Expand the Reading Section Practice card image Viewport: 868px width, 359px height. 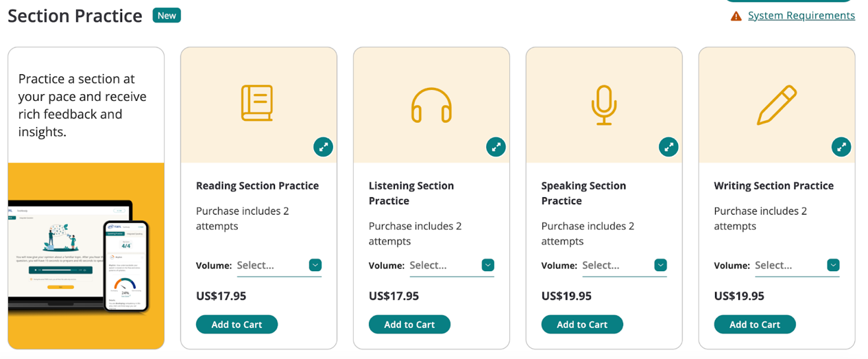323,146
